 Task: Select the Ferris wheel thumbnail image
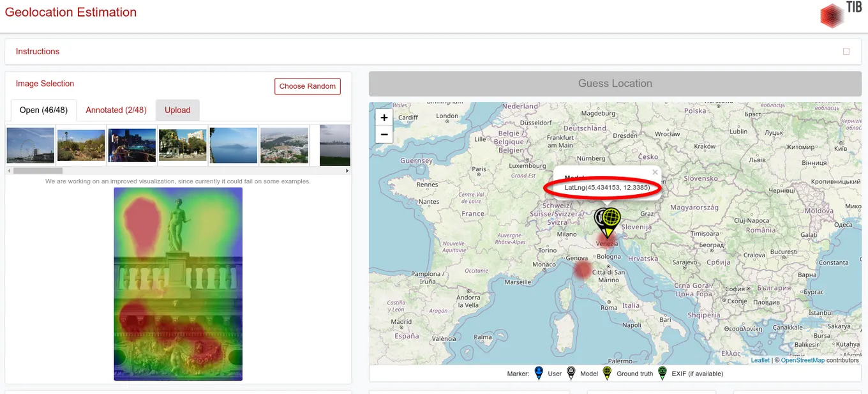point(30,146)
